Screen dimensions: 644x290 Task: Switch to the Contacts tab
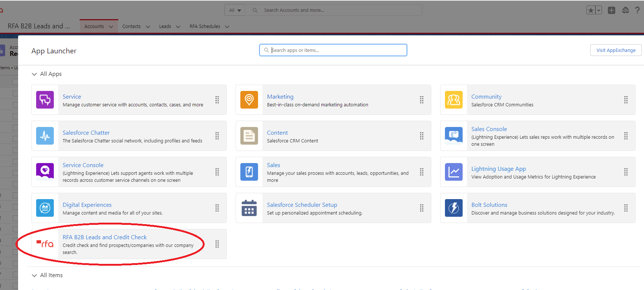tap(132, 26)
